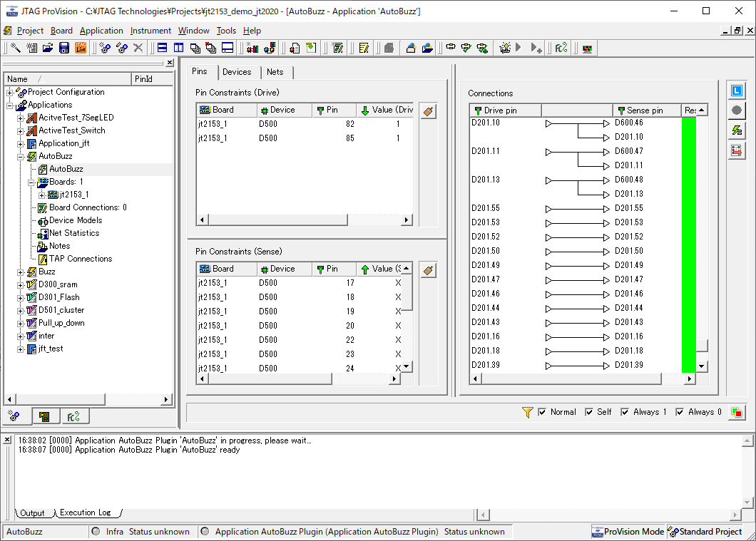Clear Drive pin constraints with eraser icon

coord(428,111)
